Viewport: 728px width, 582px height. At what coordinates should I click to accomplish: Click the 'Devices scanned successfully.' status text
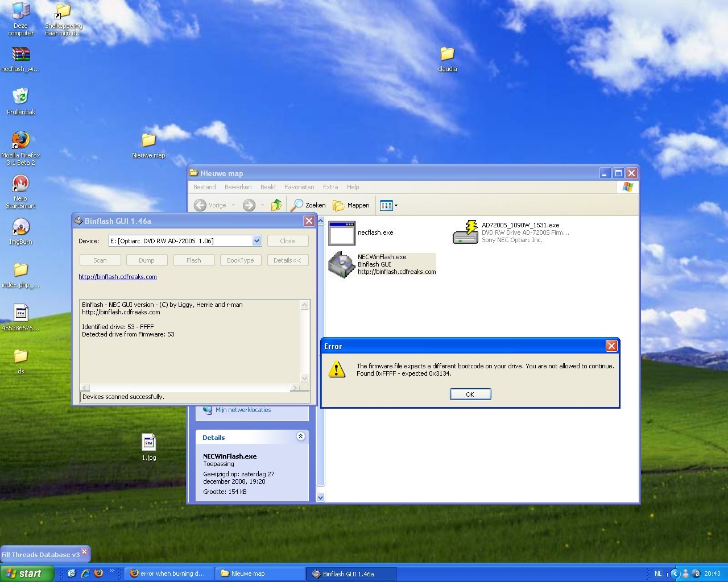pyautogui.click(x=123, y=397)
